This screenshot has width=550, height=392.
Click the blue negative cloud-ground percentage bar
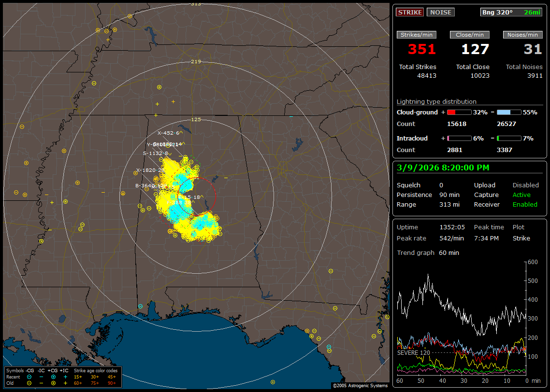(508, 112)
